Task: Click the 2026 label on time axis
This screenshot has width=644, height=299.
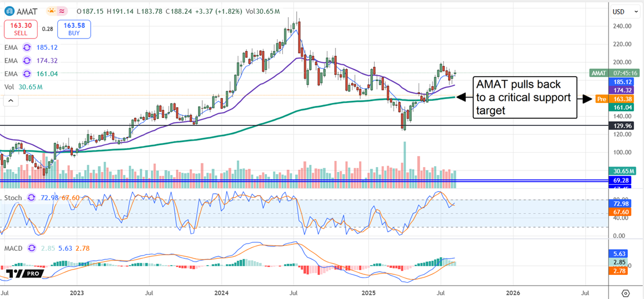Action: (513, 293)
